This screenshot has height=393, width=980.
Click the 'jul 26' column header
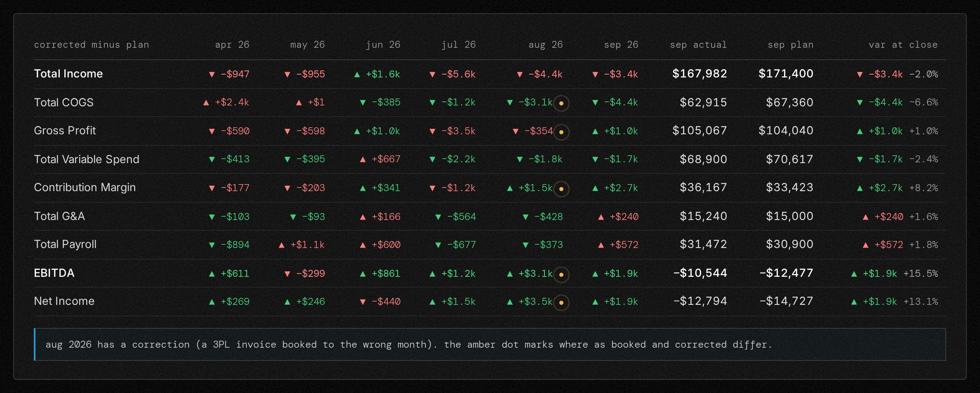pos(459,44)
